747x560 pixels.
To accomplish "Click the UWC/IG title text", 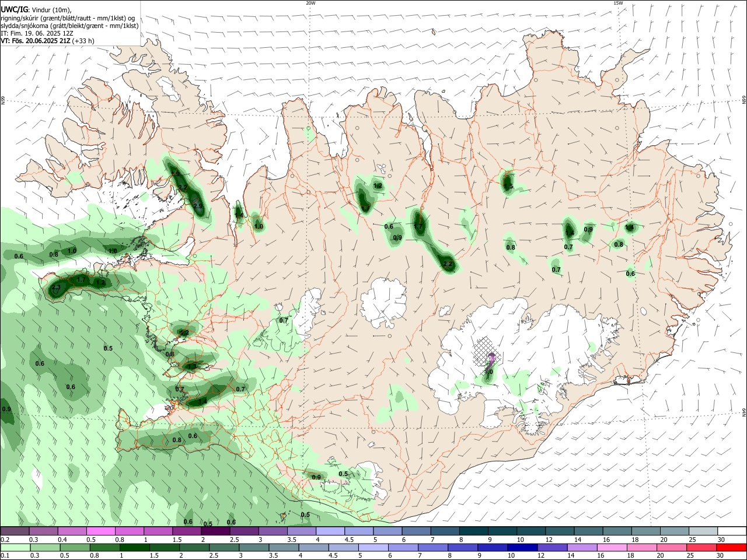I will coord(13,9).
